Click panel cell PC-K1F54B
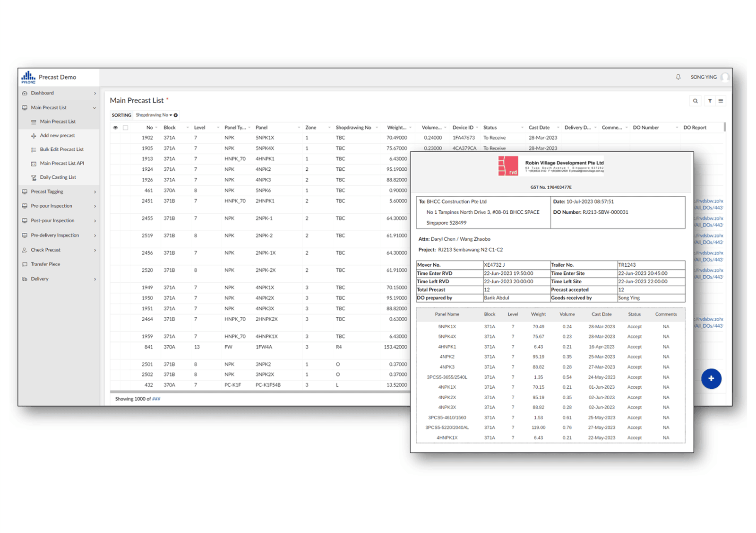 pyautogui.click(x=268, y=385)
